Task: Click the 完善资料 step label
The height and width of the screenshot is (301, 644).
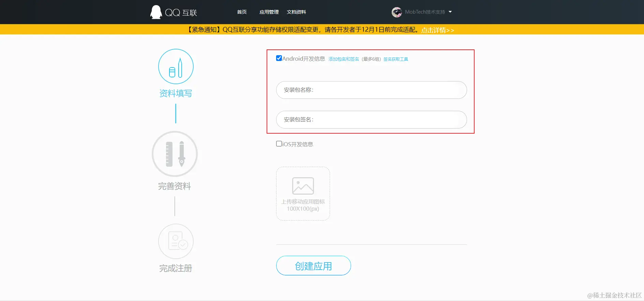Action: click(175, 186)
